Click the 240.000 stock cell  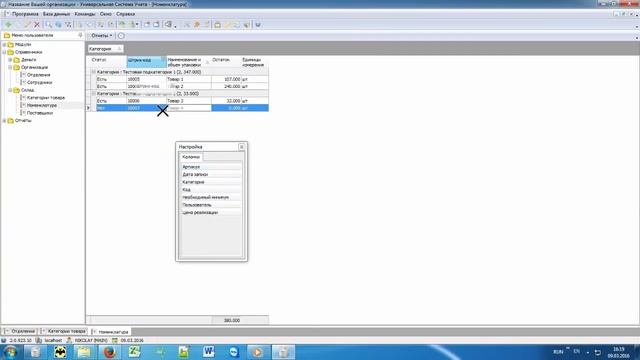(x=226, y=87)
